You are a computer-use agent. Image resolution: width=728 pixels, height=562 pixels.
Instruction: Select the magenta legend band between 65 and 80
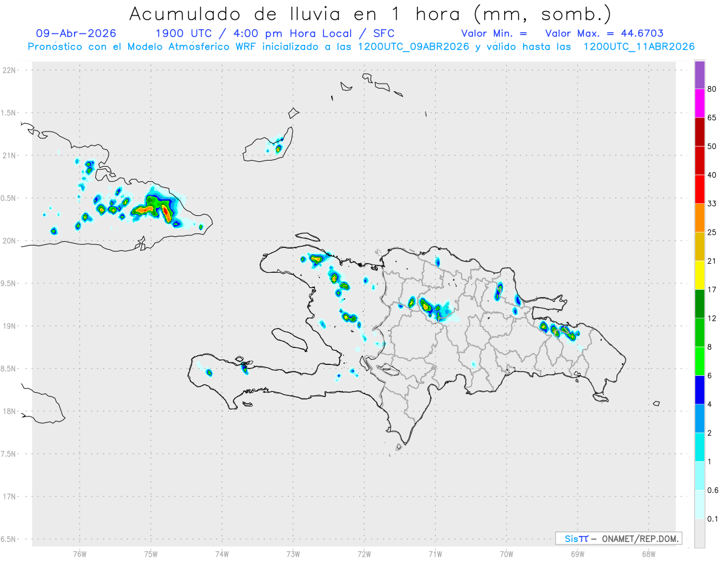click(x=699, y=103)
